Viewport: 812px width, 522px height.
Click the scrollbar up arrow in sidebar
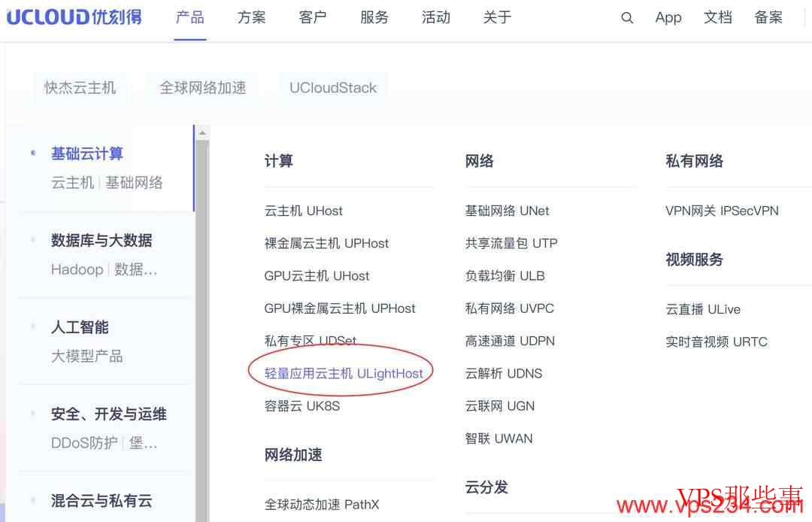pos(202,132)
